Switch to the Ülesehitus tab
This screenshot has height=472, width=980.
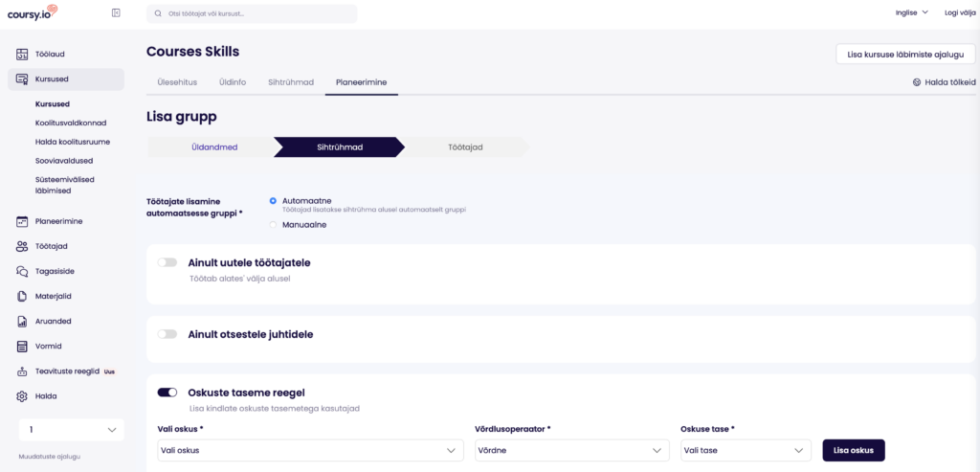[x=177, y=82]
